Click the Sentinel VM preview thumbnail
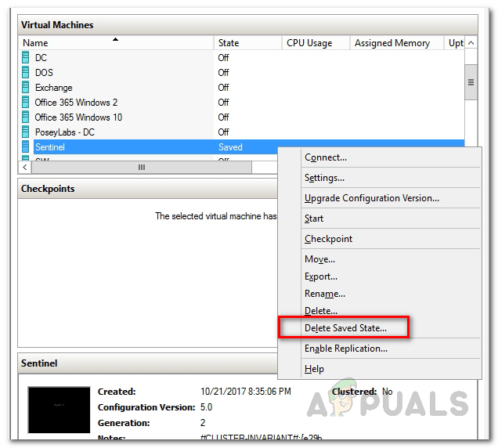Image resolution: width=498 pixels, height=448 pixels. (x=59, y=410)
